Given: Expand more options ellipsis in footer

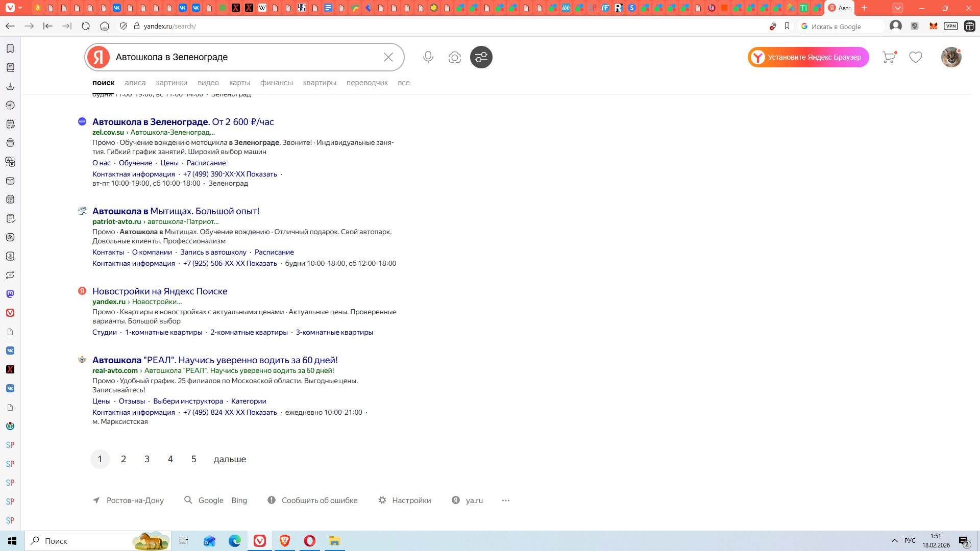Looking at the screenshot, I should click(x=505, y=500).
